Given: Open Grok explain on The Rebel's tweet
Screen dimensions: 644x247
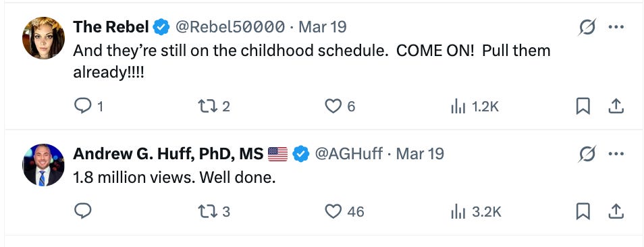Looking at the screenshot, I should [587, 28].
